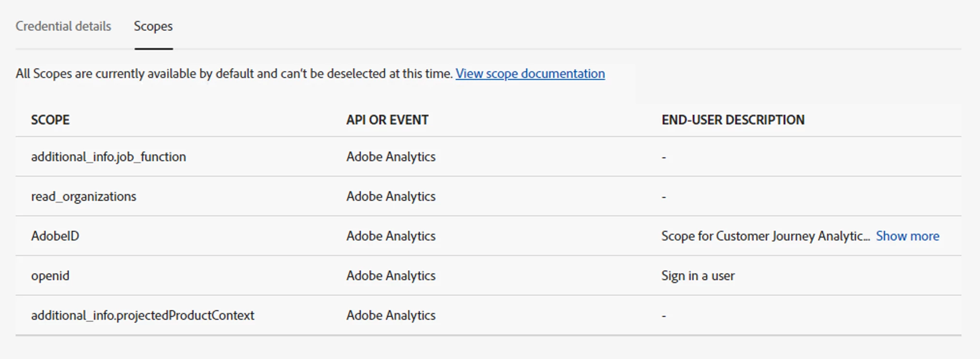Select the additional_info.projectedProductContext scope row
Viewport: 980px width, 359px height.
pyautogui.click(x=143, y=315)
